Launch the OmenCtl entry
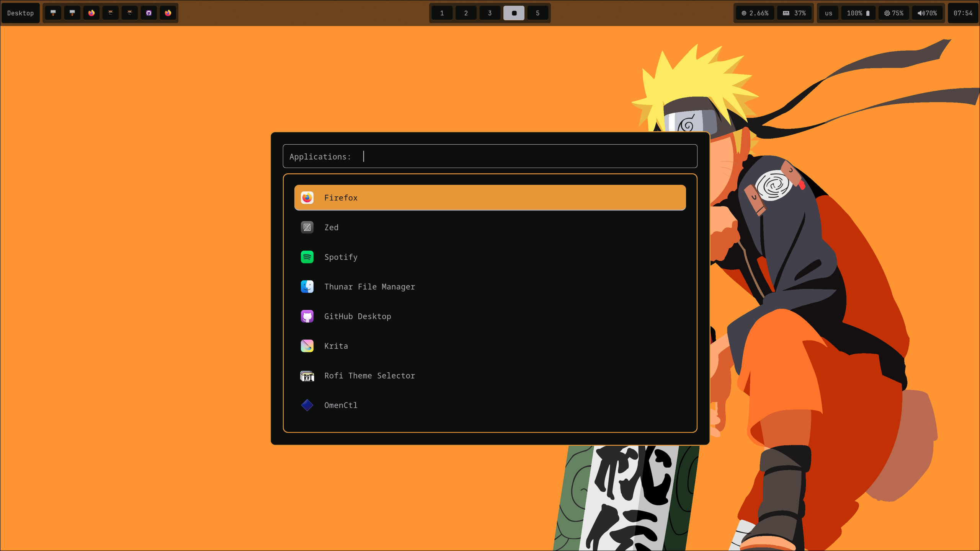Screen dimensions: 980x551 click(490, 405)
